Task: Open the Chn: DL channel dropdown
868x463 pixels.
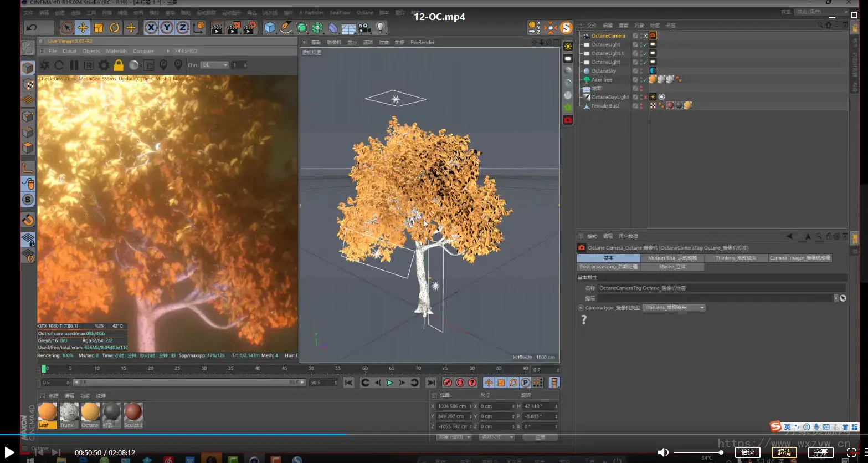Action: (215, 65)
